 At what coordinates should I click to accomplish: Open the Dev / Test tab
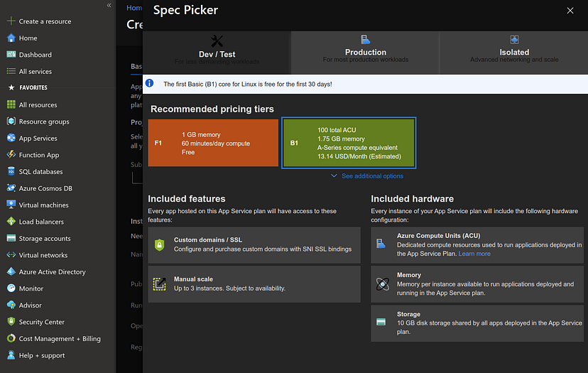(x=217, y=51)
